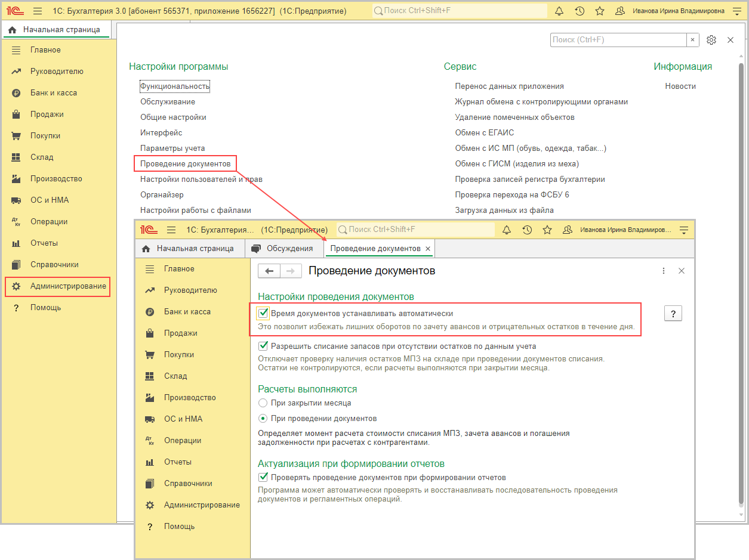Screen dimensions: 749x560
Task: Open Проверка перехода на ФСБУ 6 link
Action: [512, 195]
